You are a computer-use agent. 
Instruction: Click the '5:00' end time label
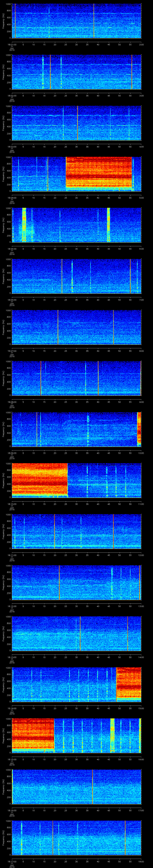pos(141,197)
